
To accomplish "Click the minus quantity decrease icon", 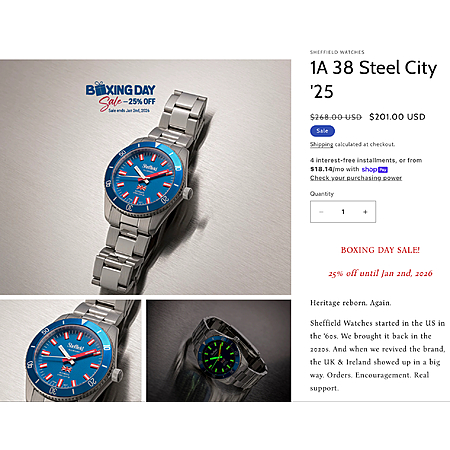I will pyautogui.click(x=321, y=212).
